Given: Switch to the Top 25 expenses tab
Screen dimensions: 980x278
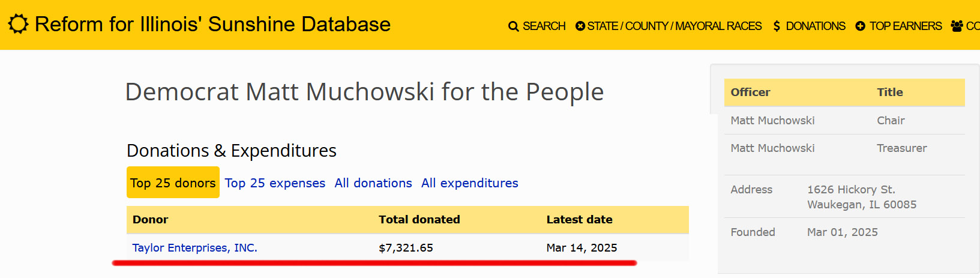Looking at the screenshot, I should pos(275,183).
